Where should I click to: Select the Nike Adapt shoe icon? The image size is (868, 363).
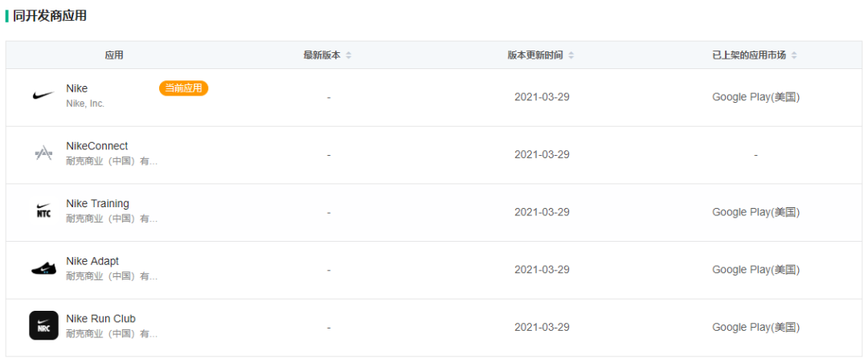point(43,268)
